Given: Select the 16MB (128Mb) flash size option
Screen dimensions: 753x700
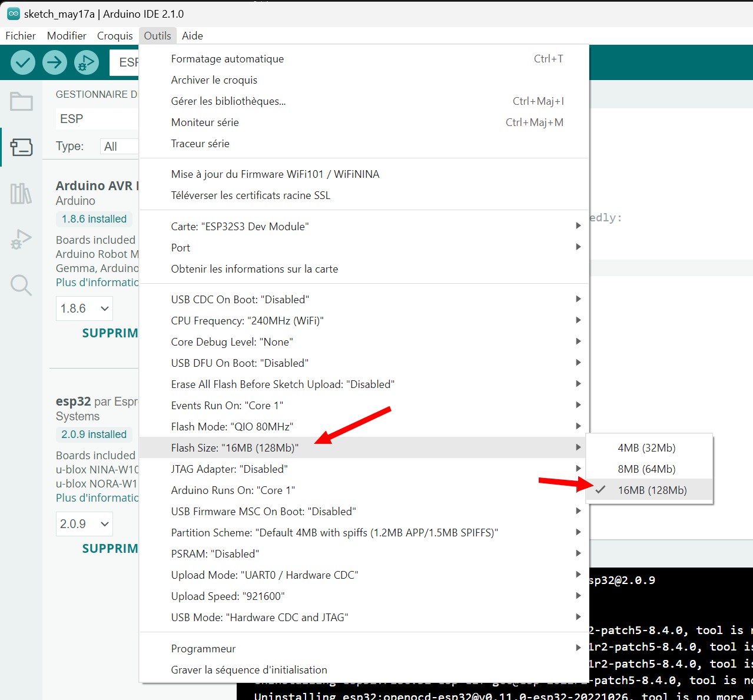Looking at the screenshot, I should pyautogui.click(x=649, y=490).
